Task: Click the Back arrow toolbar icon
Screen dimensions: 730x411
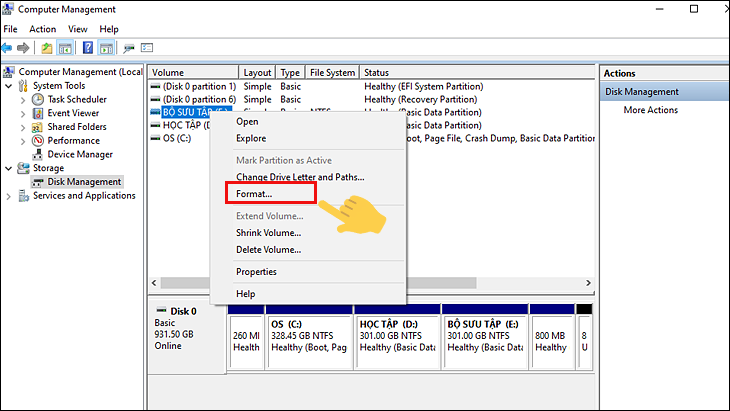Action: click(7, 48)
